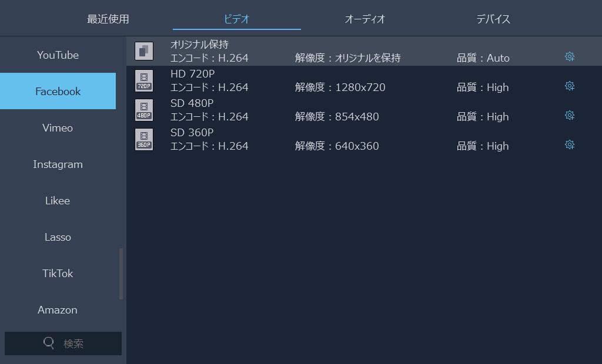The width and height of the screenshot is (602, 364).
Task: Click the 480P film format icon
Action: 144,110
